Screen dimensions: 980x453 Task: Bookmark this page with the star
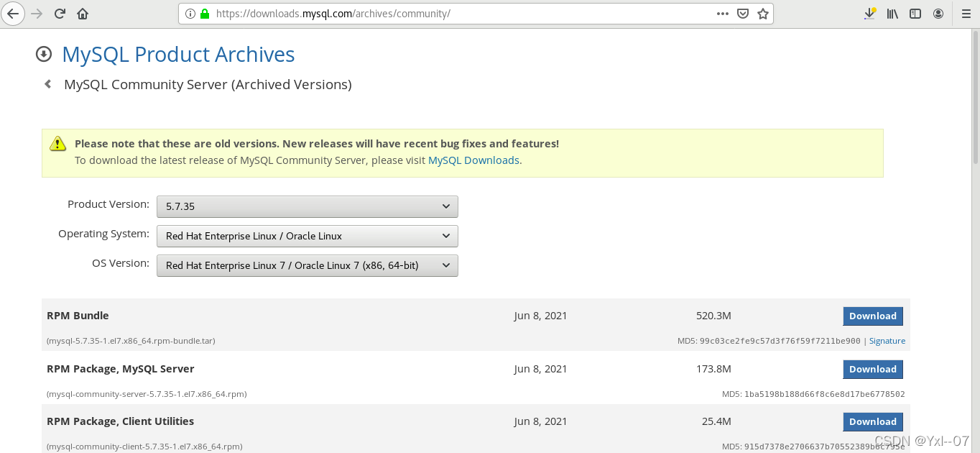pyautogui.click(x=763, y=14)
